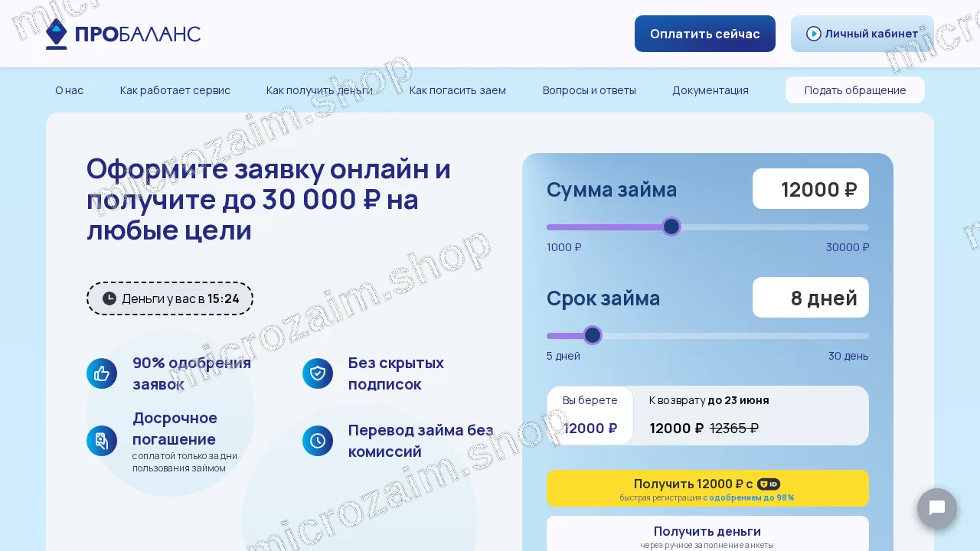Image resolution: width=980 pixels, height=551 pixels.
Task: Open Как получить деньги menu item
Action: [319, 90]
